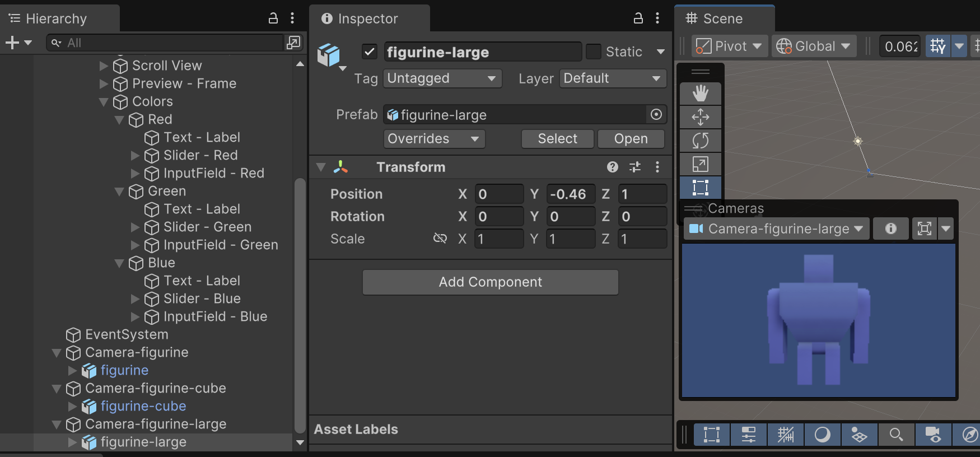Viewport: 980px width, 457px height.
Task: Collapse the Colors tree item
Action: pos(104,102)
